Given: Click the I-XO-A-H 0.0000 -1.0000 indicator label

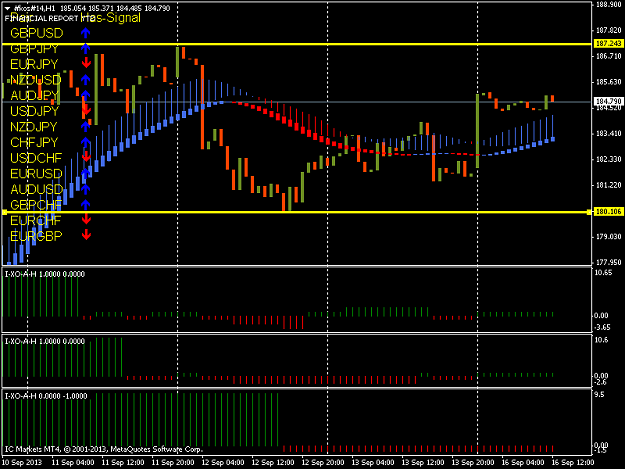Looking at the screenshot, I should click(46, 396).
